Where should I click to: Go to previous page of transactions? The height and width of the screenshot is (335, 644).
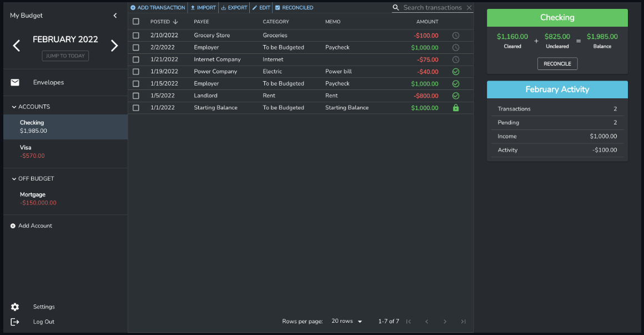pos(427,322)
